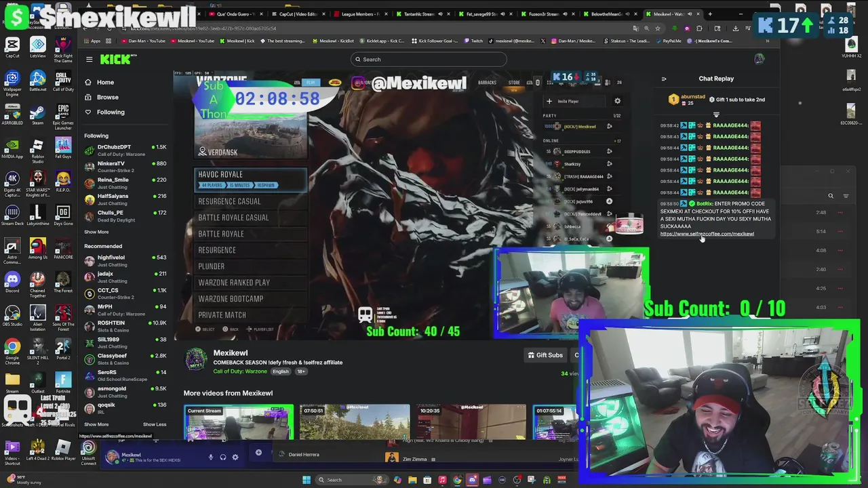
Task: Open Discord user settings gear
Action: click(235, 457)
